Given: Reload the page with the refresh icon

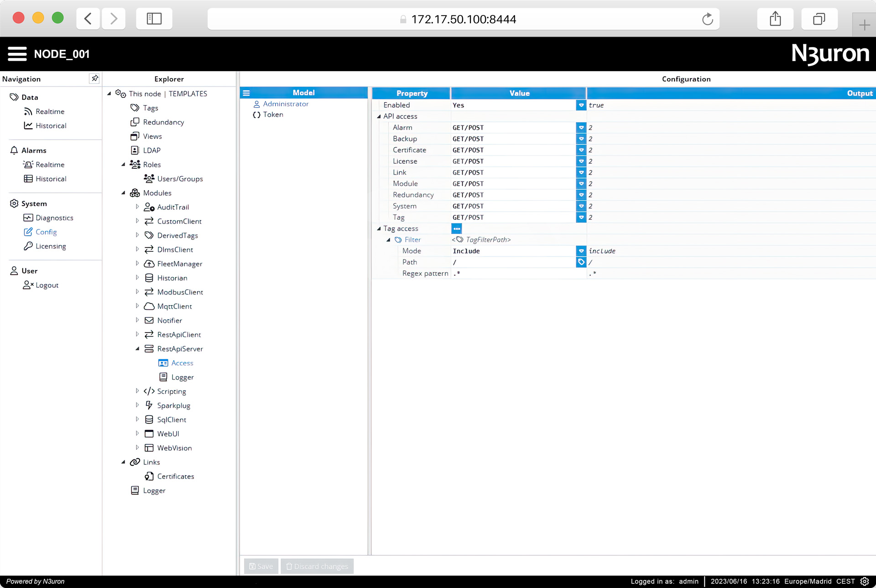Looking at the screenshot, I should [707, 19].
